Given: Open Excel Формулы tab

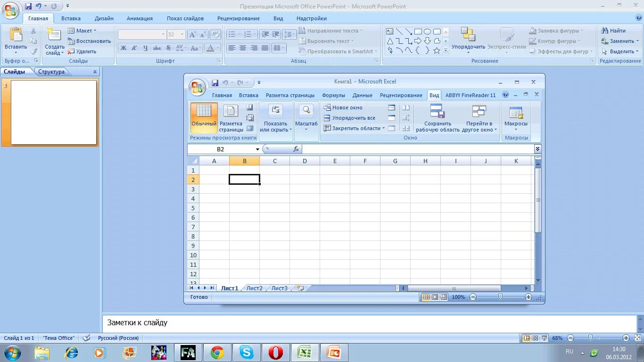Looking at the screenshot, I should [333, 95].
